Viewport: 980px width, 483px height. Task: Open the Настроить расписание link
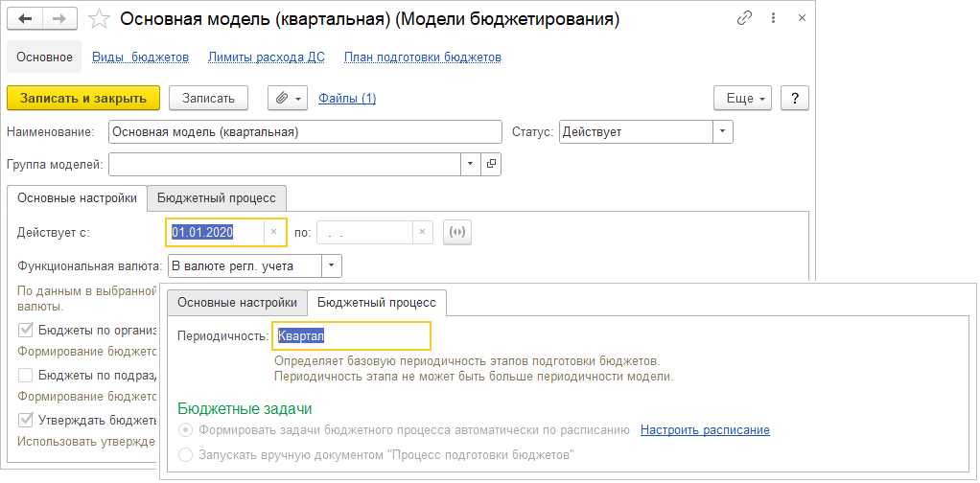click(x=705, y=429)
